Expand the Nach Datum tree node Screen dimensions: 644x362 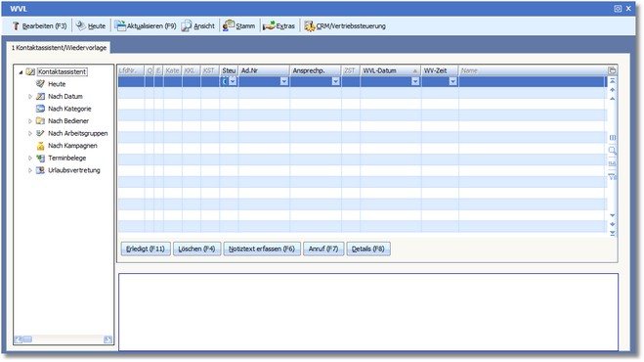(x=30, y=96)
